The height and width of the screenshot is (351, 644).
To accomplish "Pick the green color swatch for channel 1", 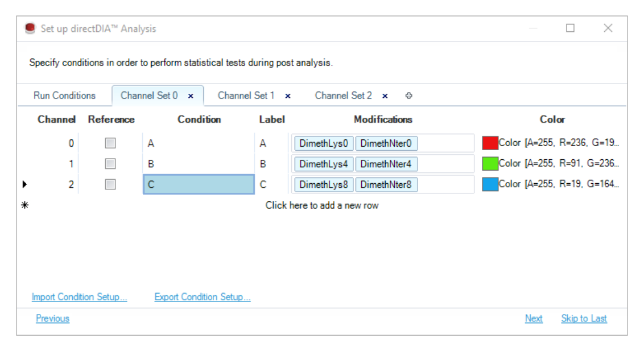I will click(x=490, y=163).
